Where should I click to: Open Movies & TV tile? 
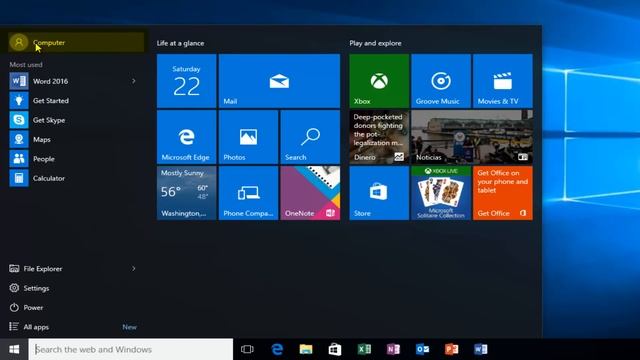click(503, 81)
